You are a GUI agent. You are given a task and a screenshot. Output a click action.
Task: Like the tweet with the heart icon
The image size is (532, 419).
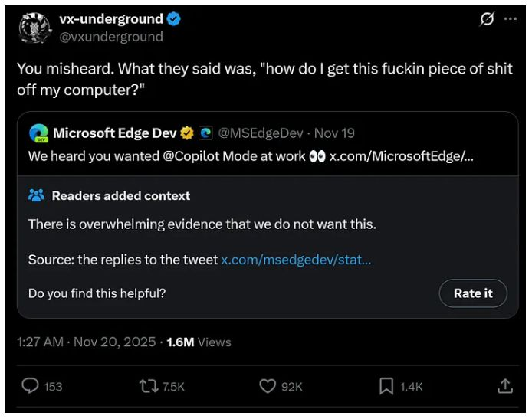click(x=267, y=387)
